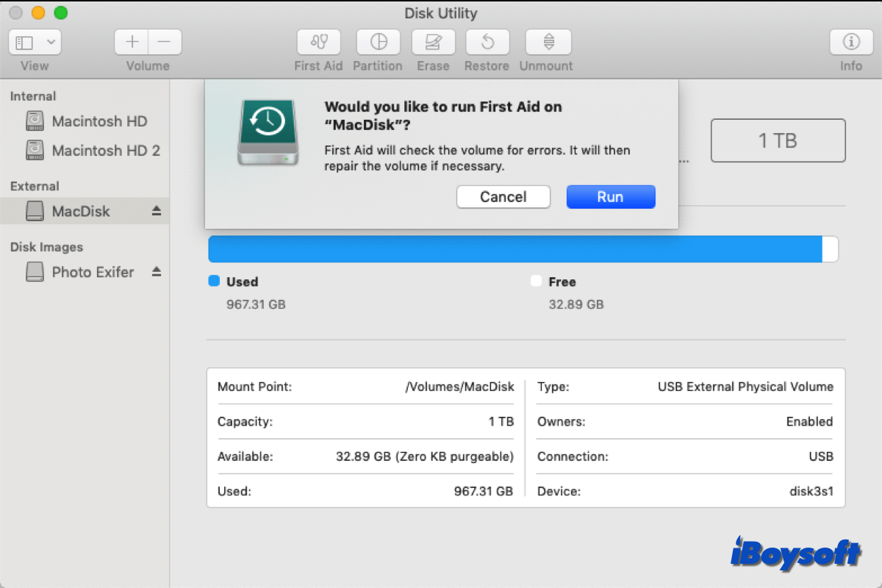Click the Unmount toolbar icon
This screenshot has width=882, height=588.
(x=546, y=42)
